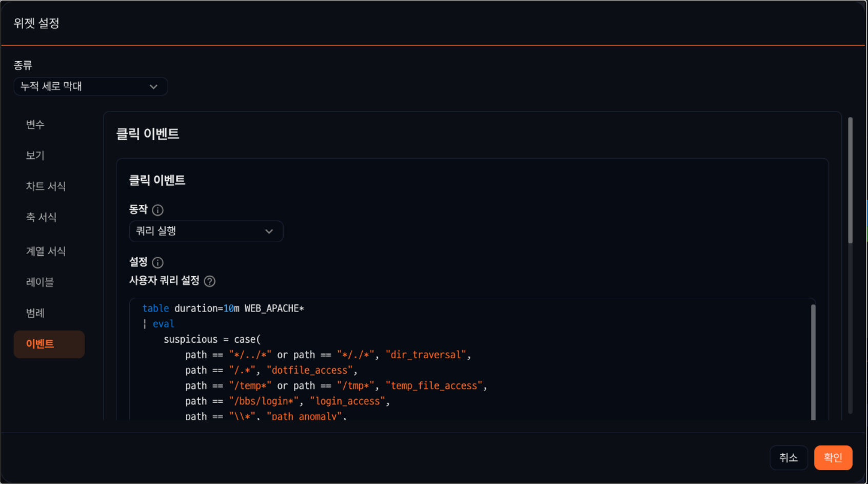Select the 계열 서식 sidebar item
This screenshot has height=484, width=868.
click(x=46, y=251)
